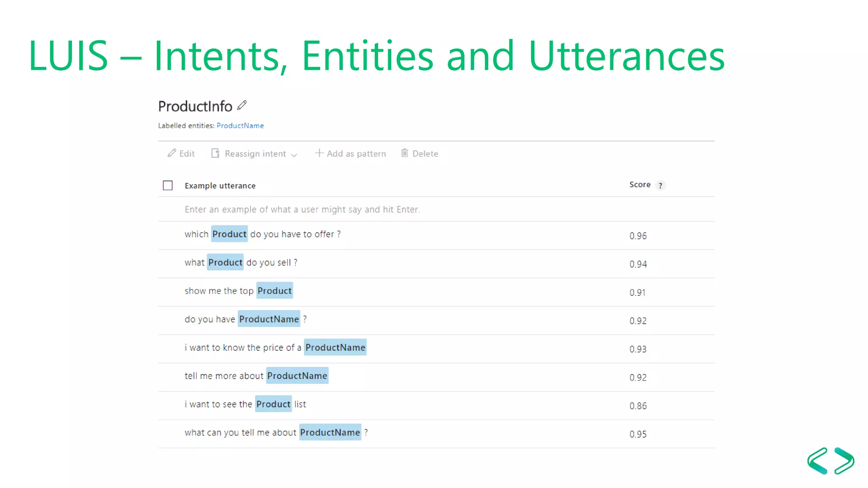Click the plus icon for Add as pattern
868x488 pixels.
tap(319, 153)
